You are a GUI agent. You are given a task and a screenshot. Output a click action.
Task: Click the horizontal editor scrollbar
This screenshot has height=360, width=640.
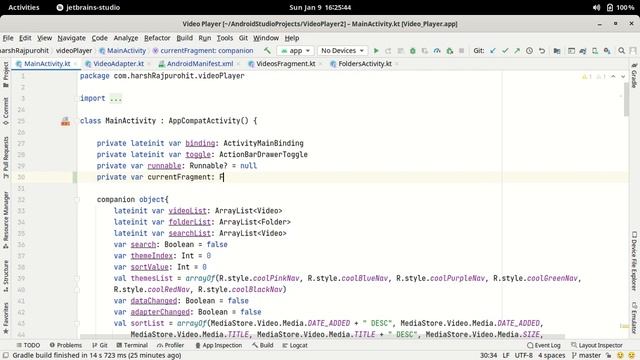pos(322,337)
